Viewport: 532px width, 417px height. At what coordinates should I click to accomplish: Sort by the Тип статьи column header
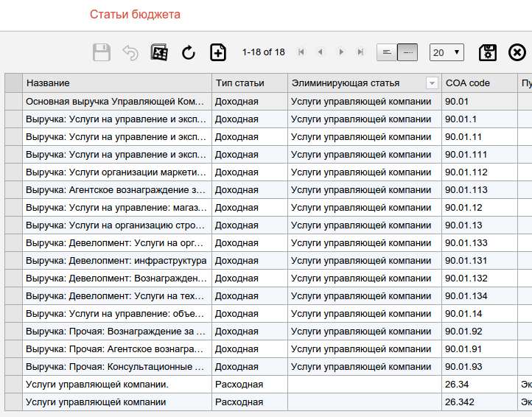[x=249, y=83]
